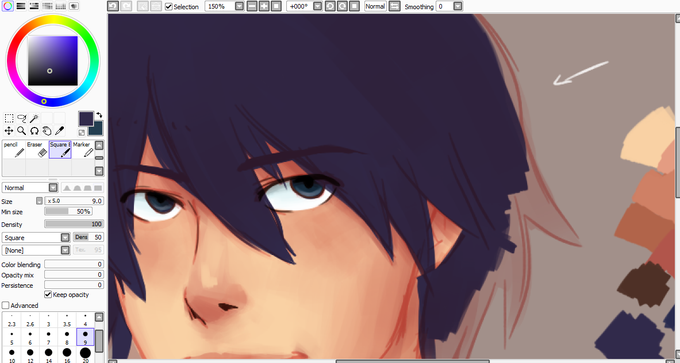Toggle the transparent color box
Image resolution: width=680 pixels, height=363 pixels.
(82, 132)
